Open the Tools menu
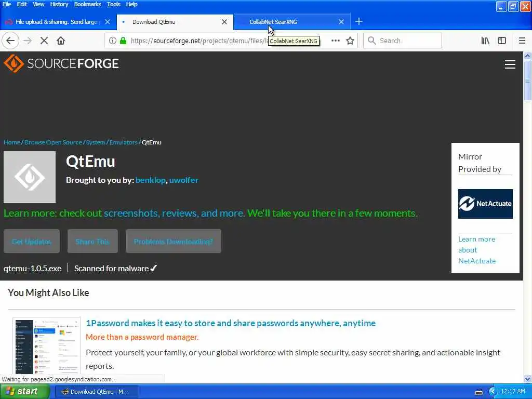Screen dimensions: 532x399 (x=113, y=4)
